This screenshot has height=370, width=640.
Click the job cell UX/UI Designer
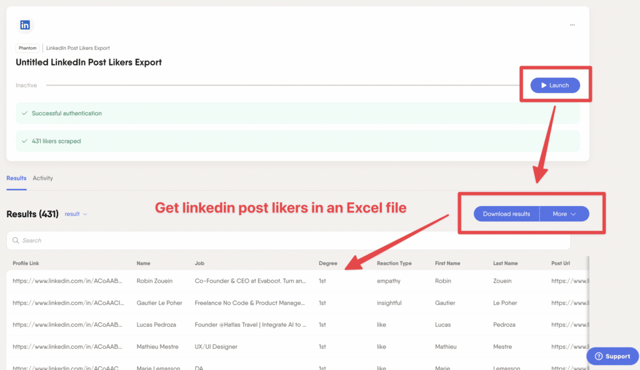click(x=216, y=347)
